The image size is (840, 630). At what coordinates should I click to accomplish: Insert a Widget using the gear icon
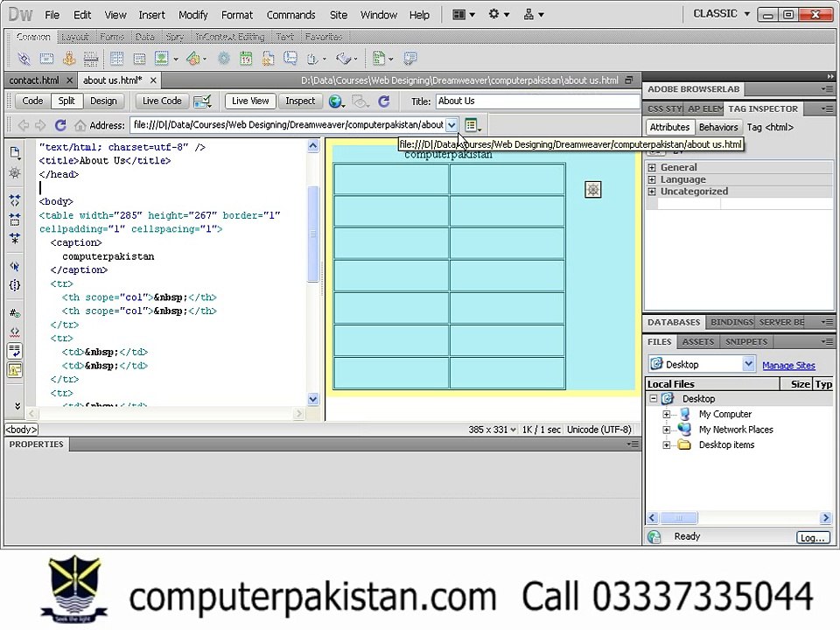tap(224, 59)
